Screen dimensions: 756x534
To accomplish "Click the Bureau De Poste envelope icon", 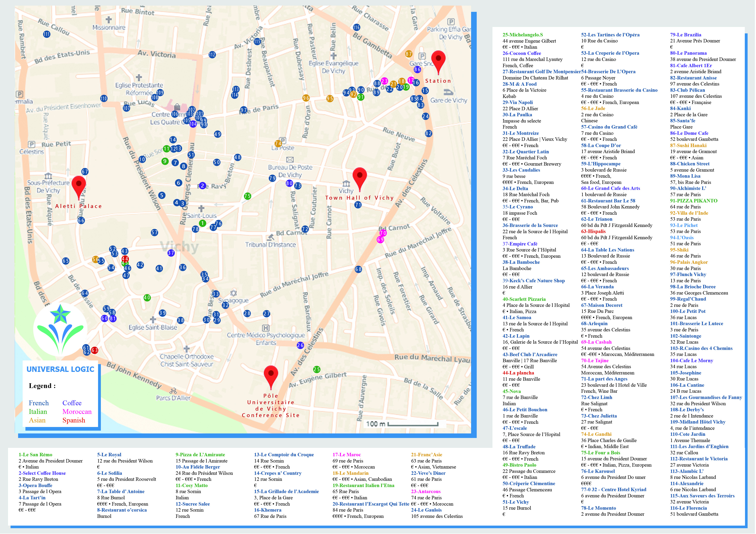I will pos(290,160).
